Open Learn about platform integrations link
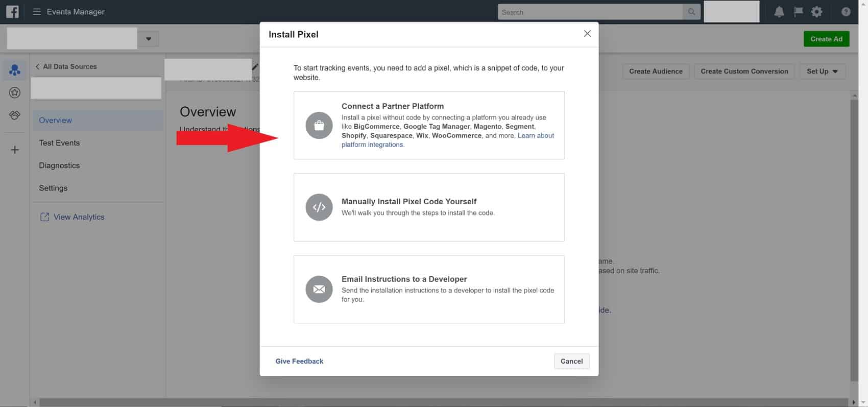868x407 pixels. pos(536,135)
